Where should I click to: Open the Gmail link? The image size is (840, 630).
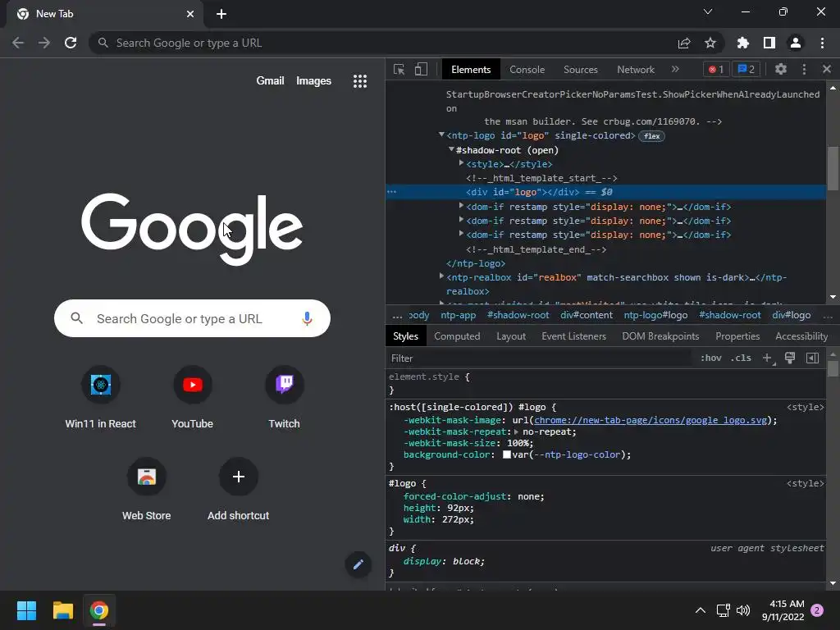(270, 81)
